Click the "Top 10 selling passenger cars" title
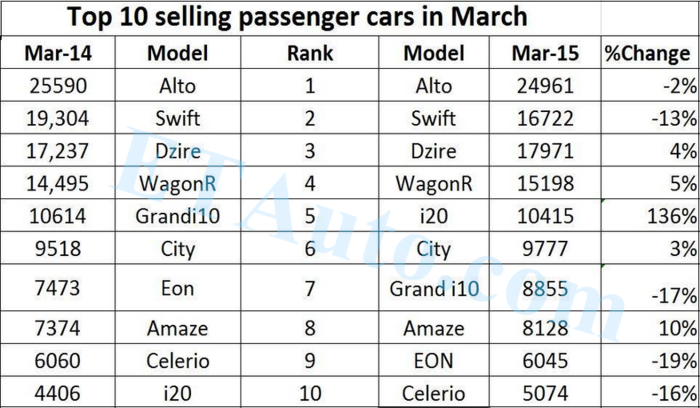This screenshot has width=700, height=408. (x=297, y=17)
